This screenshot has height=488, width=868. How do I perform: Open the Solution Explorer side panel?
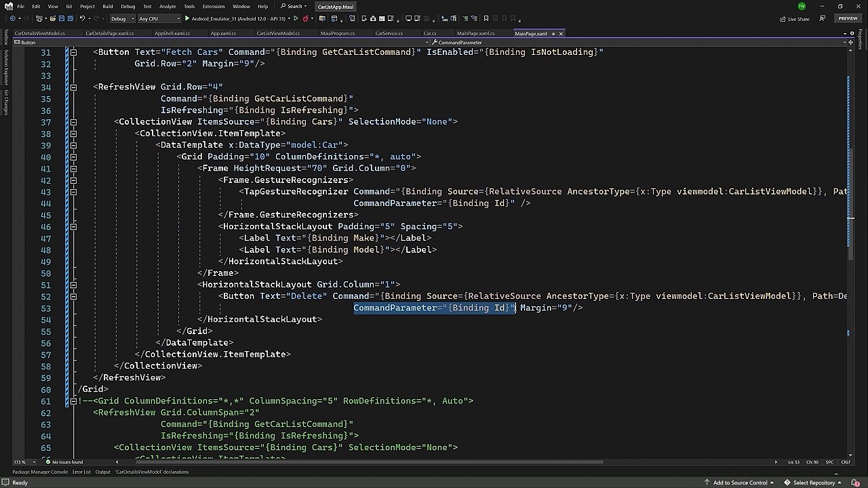coord(6,66)
